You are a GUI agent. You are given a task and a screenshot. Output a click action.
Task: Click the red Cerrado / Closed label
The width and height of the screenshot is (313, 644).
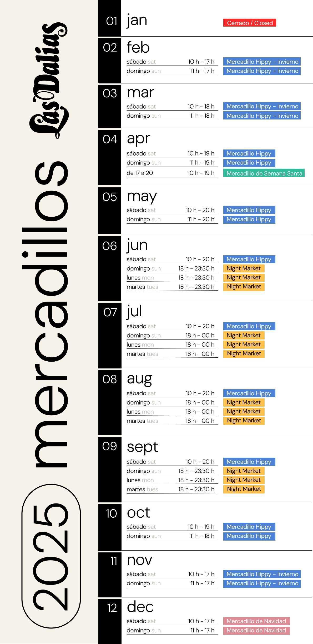coord(249,23)
